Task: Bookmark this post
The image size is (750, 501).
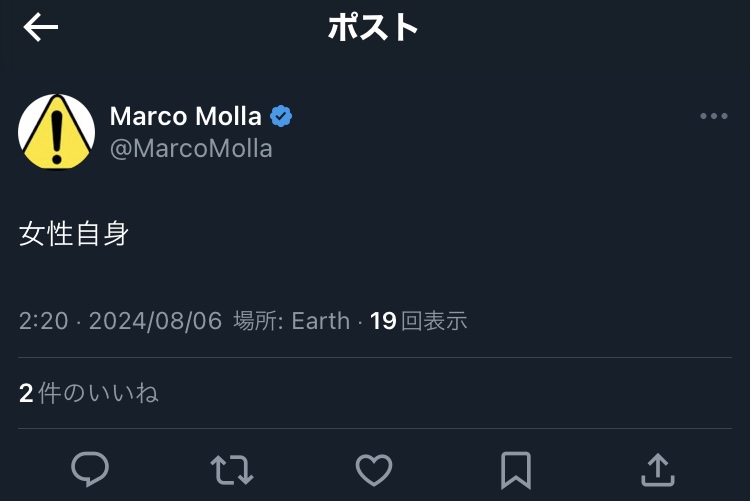Action: tap(515, 468)
